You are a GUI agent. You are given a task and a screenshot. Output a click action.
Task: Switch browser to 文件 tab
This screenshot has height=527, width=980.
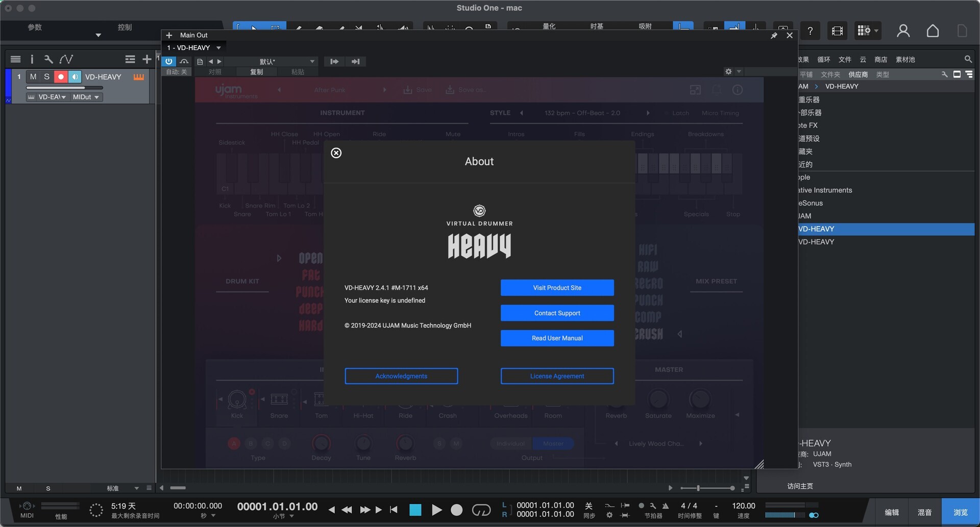click(x=845, y=60)
